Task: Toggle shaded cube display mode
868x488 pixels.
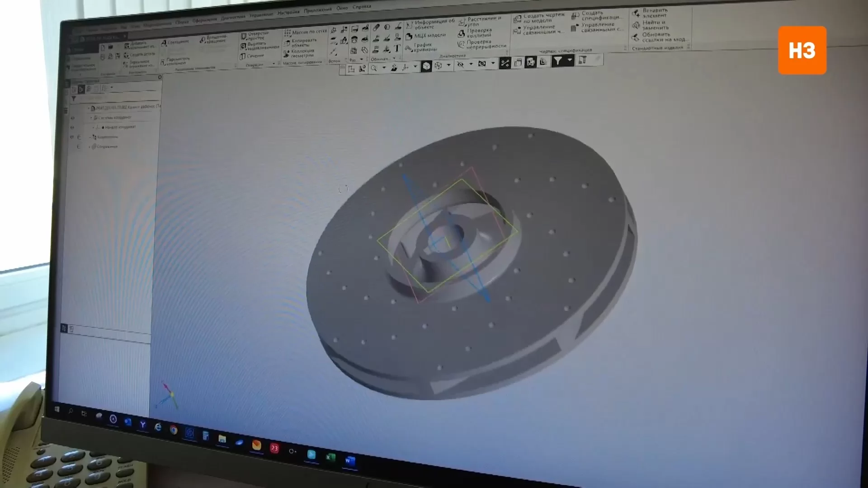Action: point(426,66)
